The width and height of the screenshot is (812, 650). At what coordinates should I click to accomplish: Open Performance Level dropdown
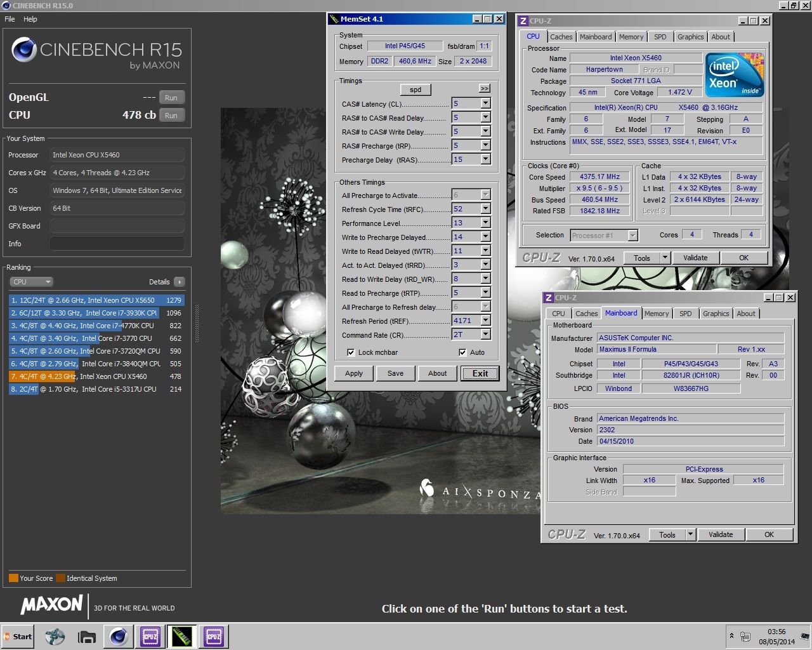click(485, 223)
